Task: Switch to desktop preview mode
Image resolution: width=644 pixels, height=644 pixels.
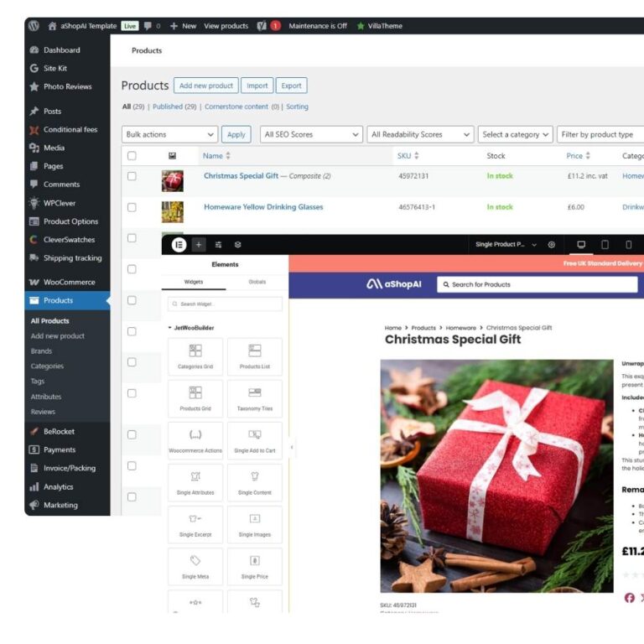Action: pos(581,245)
